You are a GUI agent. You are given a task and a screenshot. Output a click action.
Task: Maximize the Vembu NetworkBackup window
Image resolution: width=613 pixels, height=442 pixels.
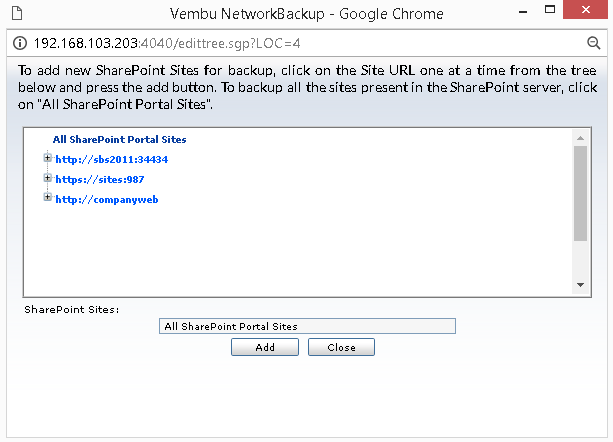[550, 10]
